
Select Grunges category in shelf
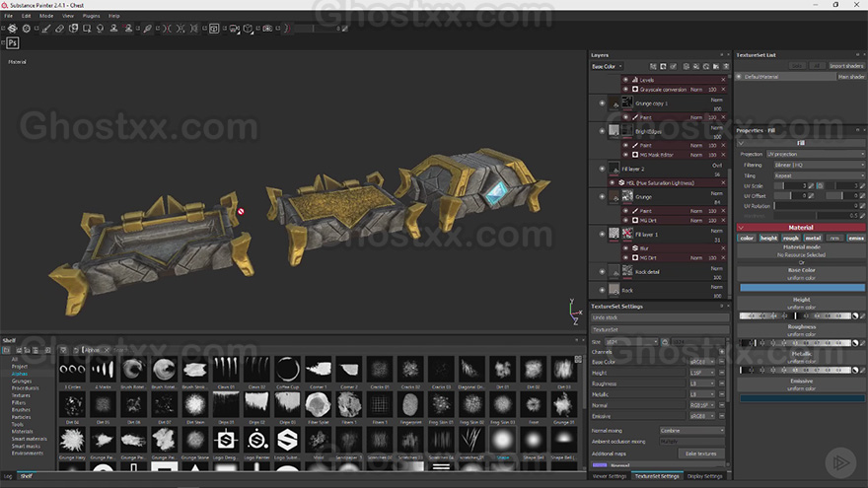[22, 382]
